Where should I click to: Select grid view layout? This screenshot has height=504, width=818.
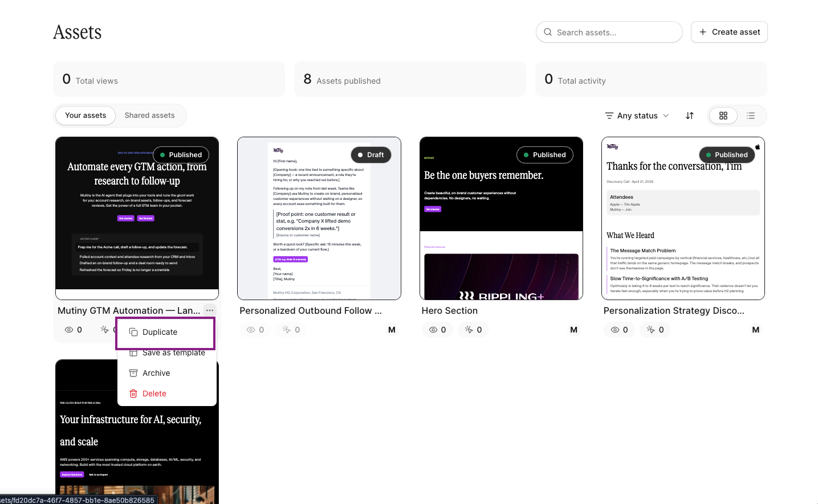click(723, 116)
